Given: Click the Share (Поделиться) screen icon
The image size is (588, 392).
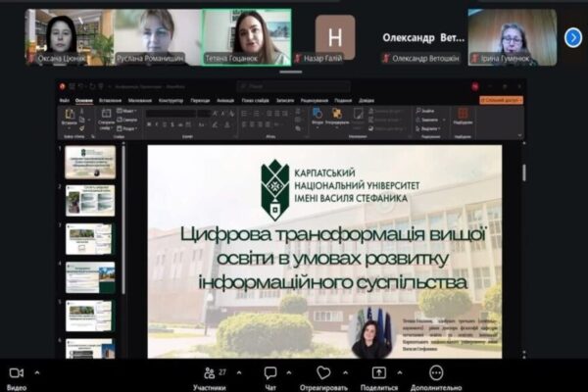Looking at the screenshot, I should (x=379, y=373).
